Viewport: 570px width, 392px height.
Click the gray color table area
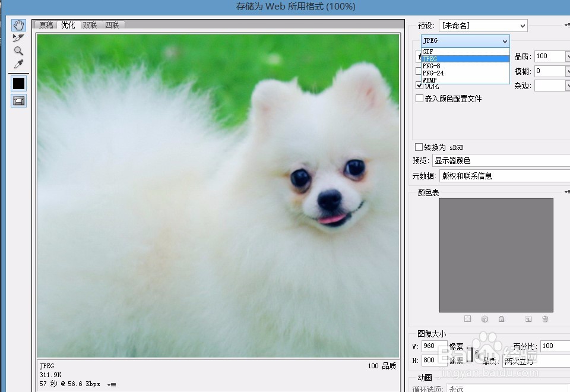click(496, 255)
